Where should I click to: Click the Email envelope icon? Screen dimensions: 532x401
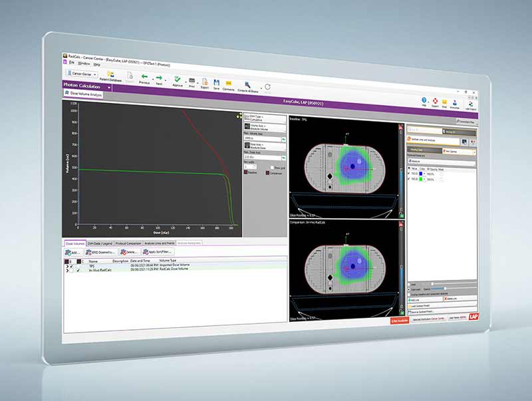tap(444, 103)
